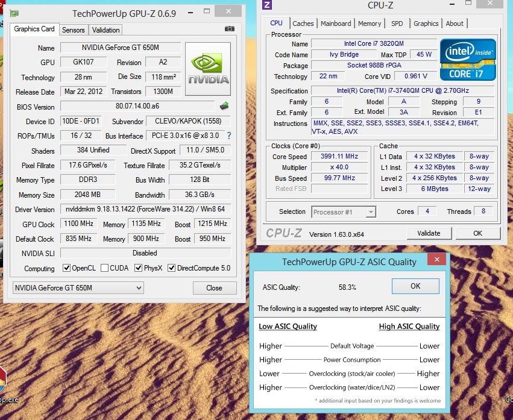
Task: Click OK in the ASIC Quality dialog
Action: pos(415,286)
